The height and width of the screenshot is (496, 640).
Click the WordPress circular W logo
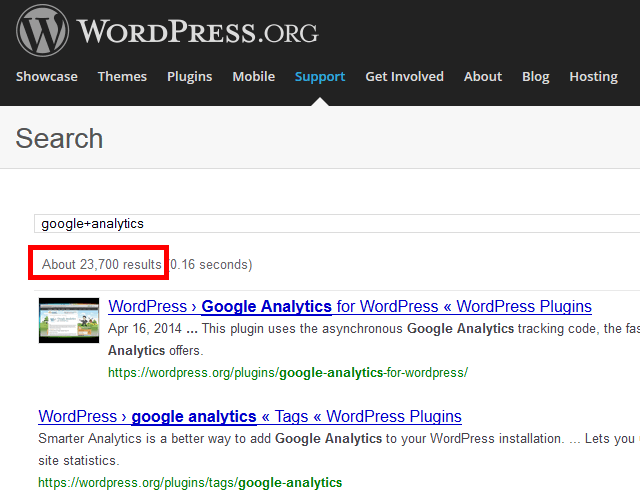pos(42,31)
